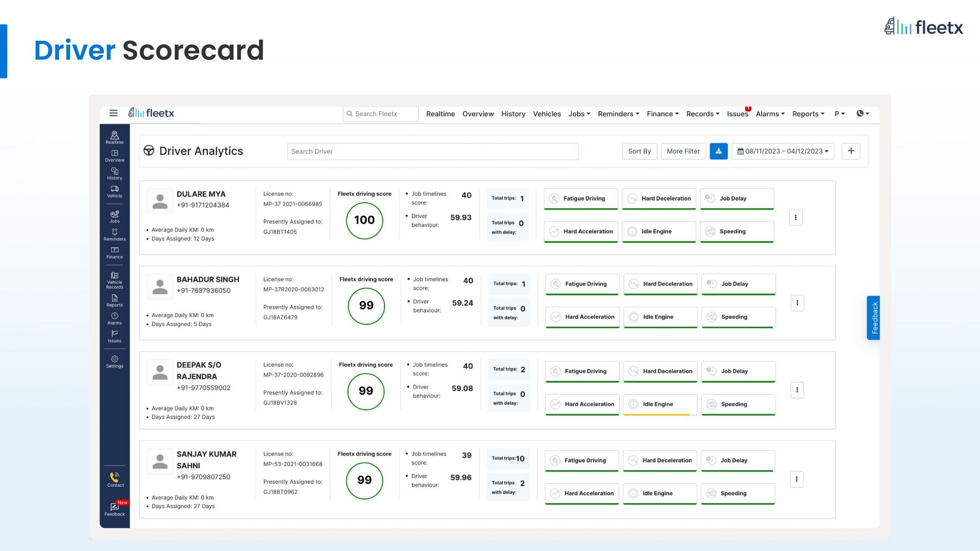Expand the date range picker 08/11/2023 - 04/12/2023

pyautogui.click(x=783, y=151)
